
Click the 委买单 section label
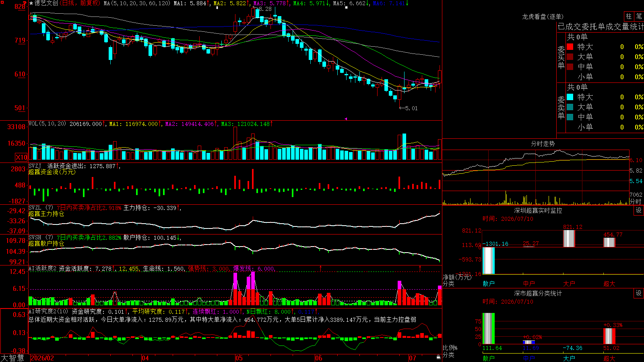(561, 57)
